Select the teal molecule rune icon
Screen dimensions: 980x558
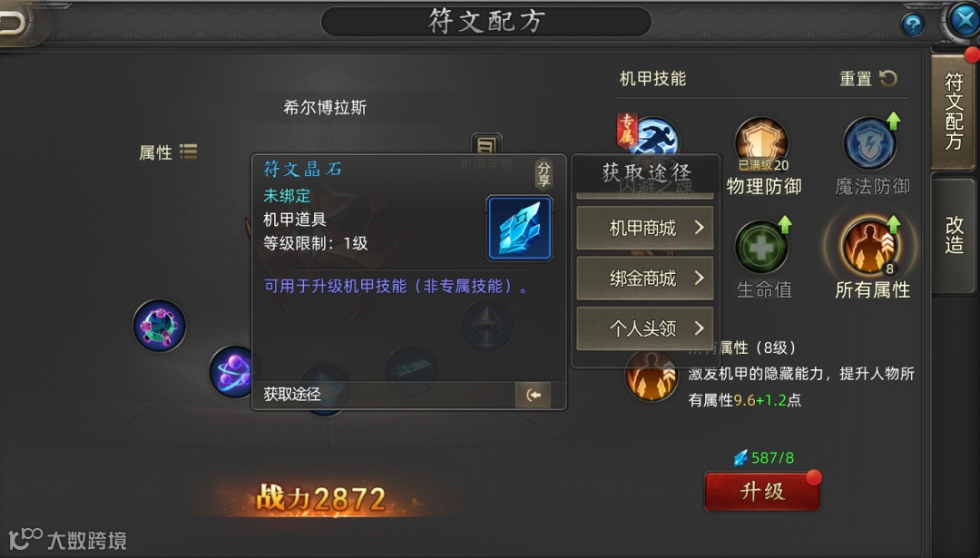pos(160,326)
